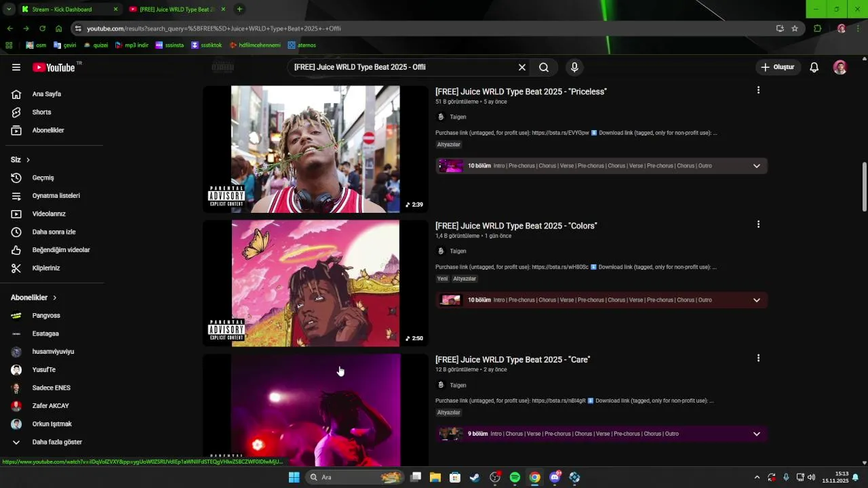Click the page address bar URL
The width and height of the screenshot is (868, 488).
[214, 28]
